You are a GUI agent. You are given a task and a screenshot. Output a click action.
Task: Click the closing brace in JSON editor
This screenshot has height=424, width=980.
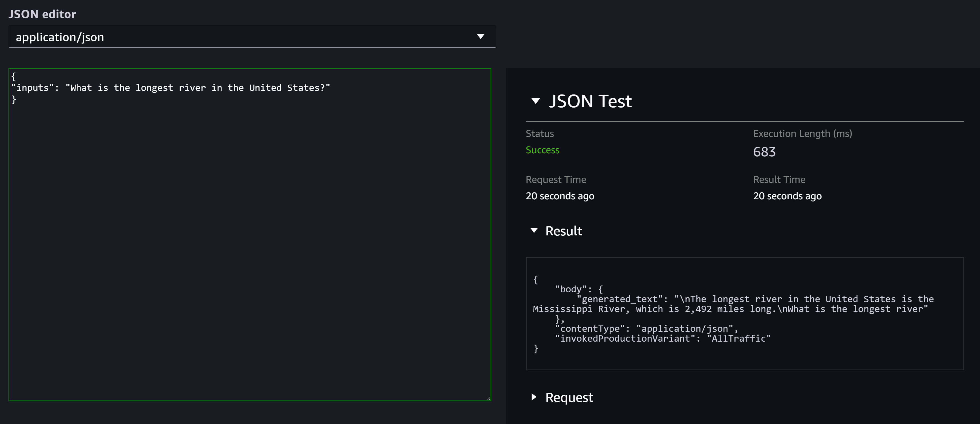click(x=14, y=100)
